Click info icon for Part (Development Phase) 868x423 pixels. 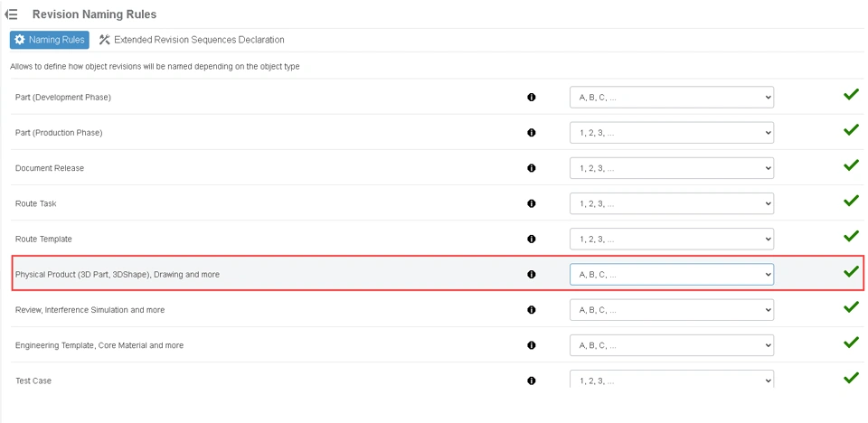coord(532,97)
